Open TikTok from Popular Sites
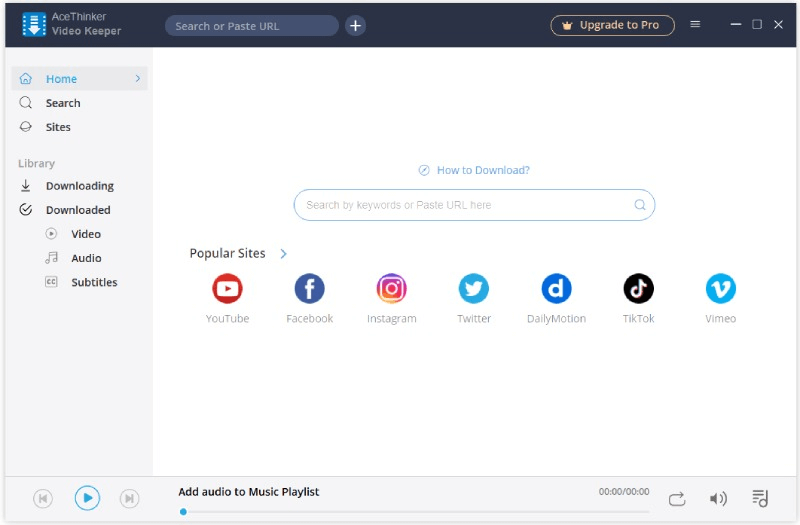Image resolution: width=800 pixels, height=525 pixels. (638, 289)
